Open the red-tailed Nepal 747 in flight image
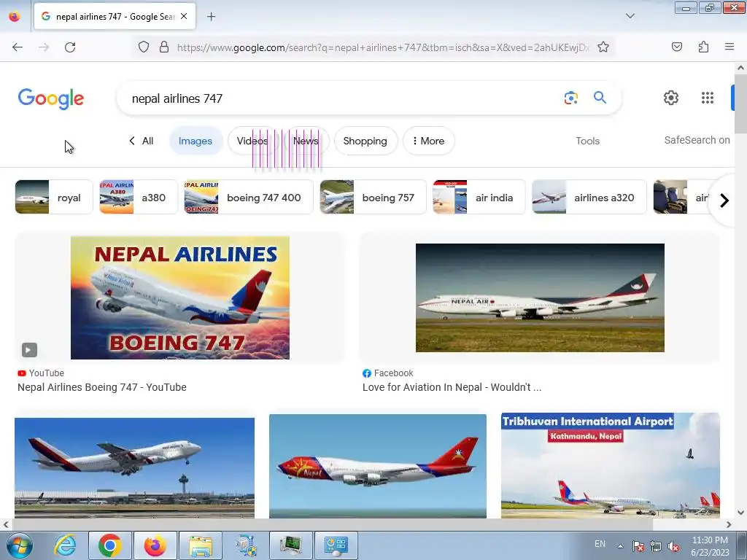The height and width of the screenshot is (560, 747). click(378, 466)
